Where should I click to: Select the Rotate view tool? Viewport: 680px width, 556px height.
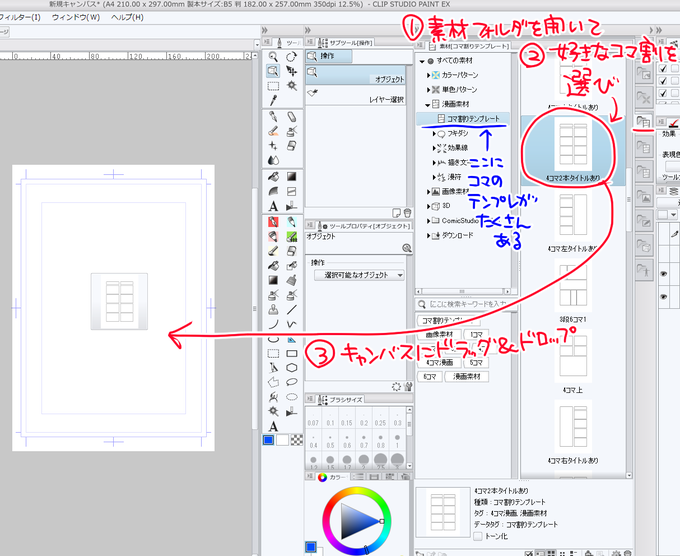(291, 57)
